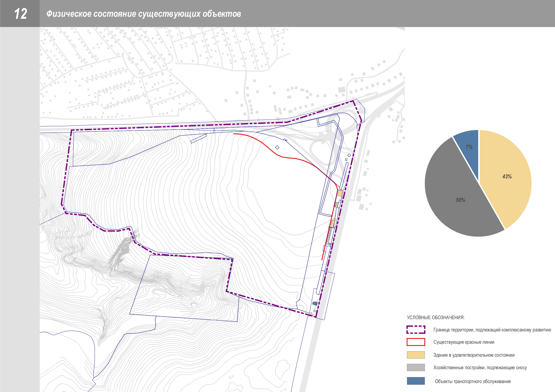Click 'Объекты транспортного обслуживания' legend text
Viewport: 555px width, 392px height.
point(473,381)
